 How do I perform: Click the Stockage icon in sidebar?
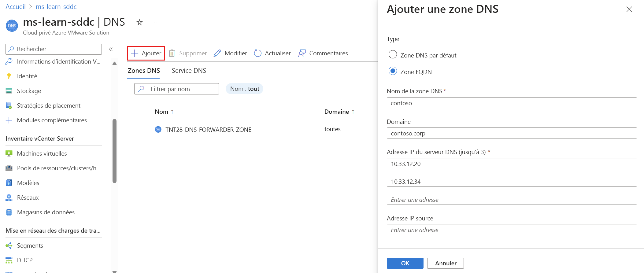(x=9, y=91)
